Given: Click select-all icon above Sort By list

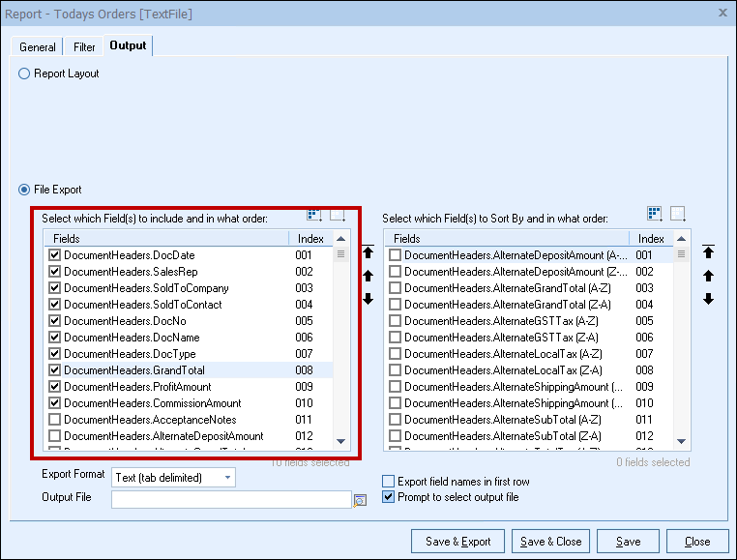Looking at the screenshot, I should pyautogui.click(x=655, y=215).
